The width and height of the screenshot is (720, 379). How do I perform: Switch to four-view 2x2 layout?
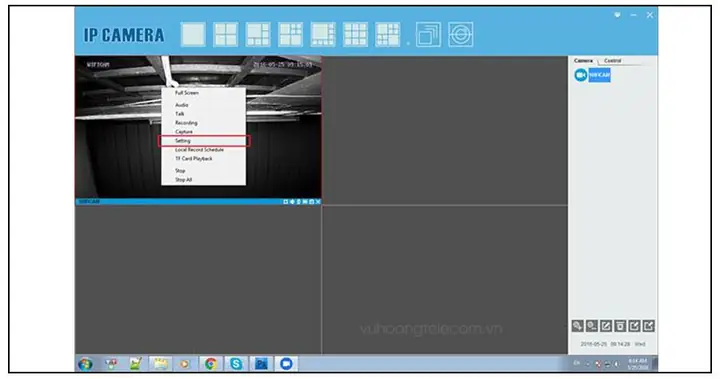coord(225,34)
